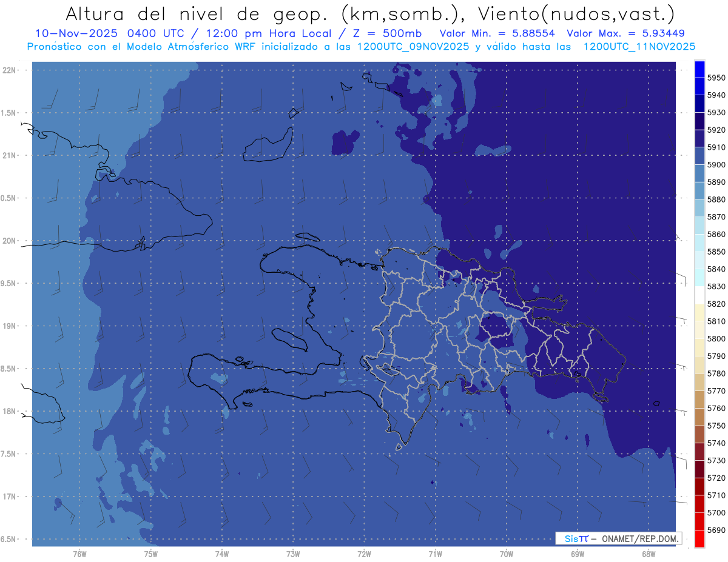
Task: Click the '74W' longitude label
Action: point(221,554)
